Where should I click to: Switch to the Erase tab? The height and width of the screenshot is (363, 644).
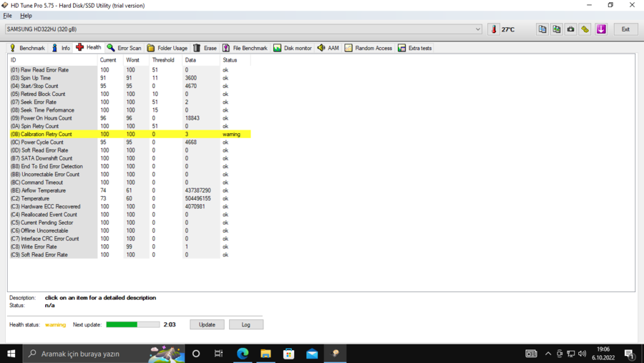tap(205, 48)
